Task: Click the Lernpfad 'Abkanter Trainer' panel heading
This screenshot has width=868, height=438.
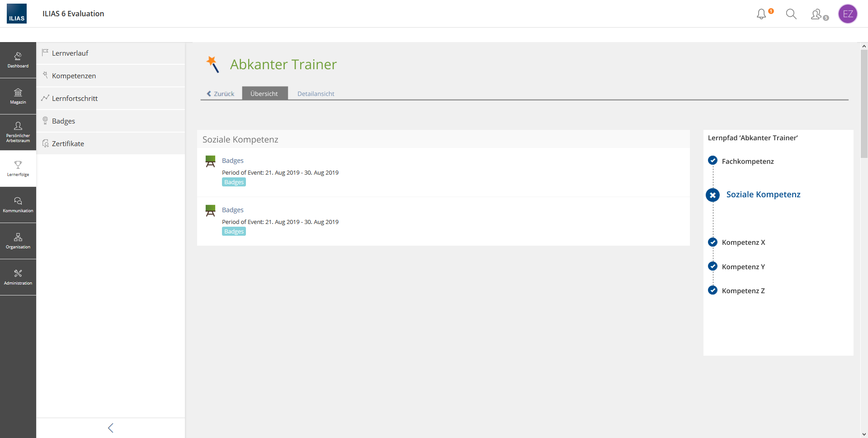Action: [753, 138]
